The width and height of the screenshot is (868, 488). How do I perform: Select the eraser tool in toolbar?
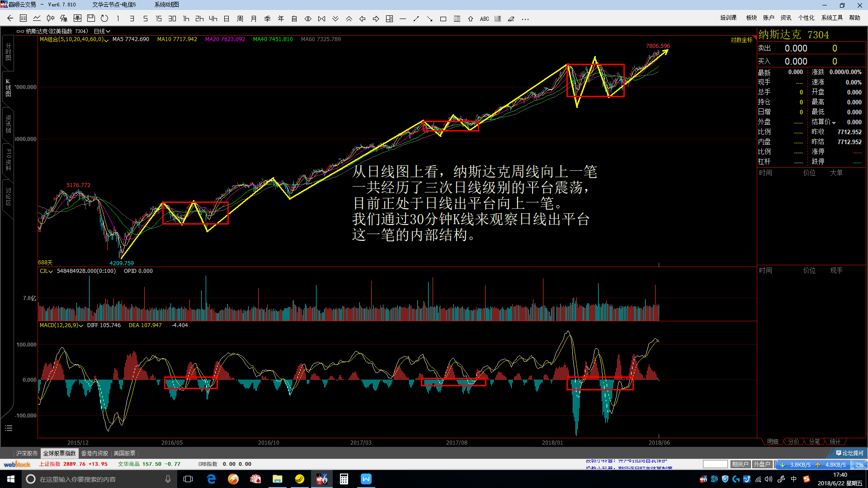pos(511,19)
